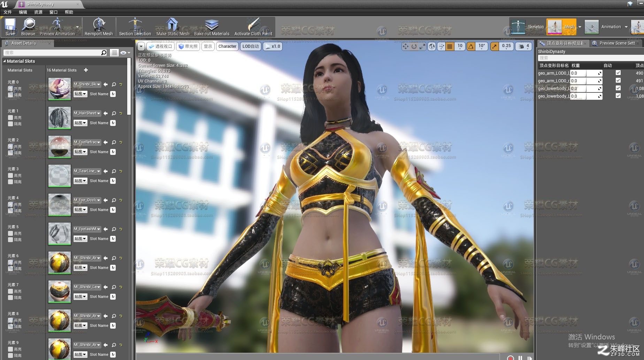The image size is (644, 360).
Task: Open the 文件 menu
Action: click(x=8, y=12)
